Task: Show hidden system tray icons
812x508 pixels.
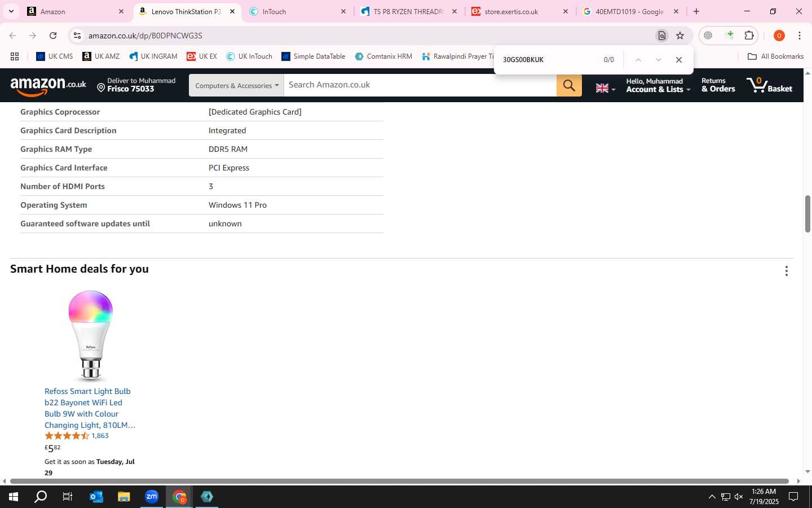Action: (712, 497)
